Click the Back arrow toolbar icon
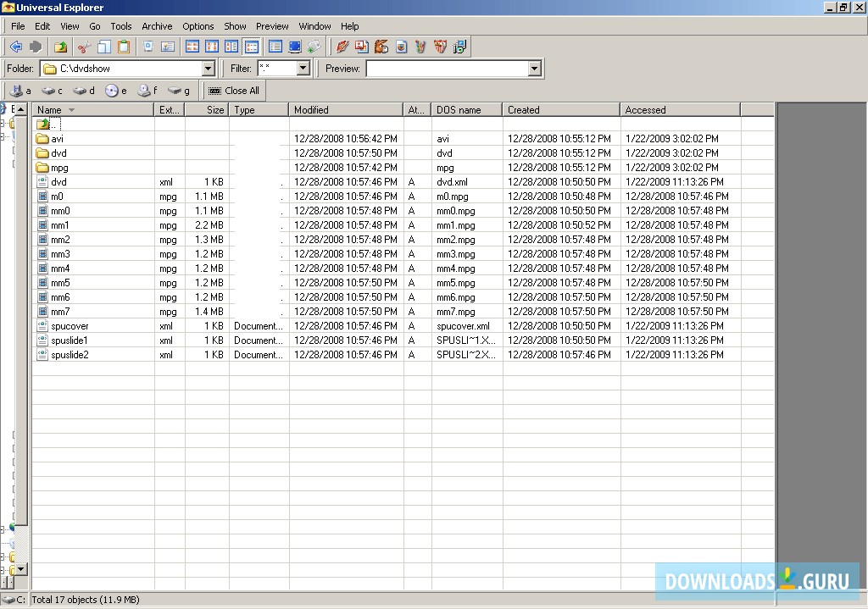The height and width of the screenshot is (609, 868). (15, 47)
